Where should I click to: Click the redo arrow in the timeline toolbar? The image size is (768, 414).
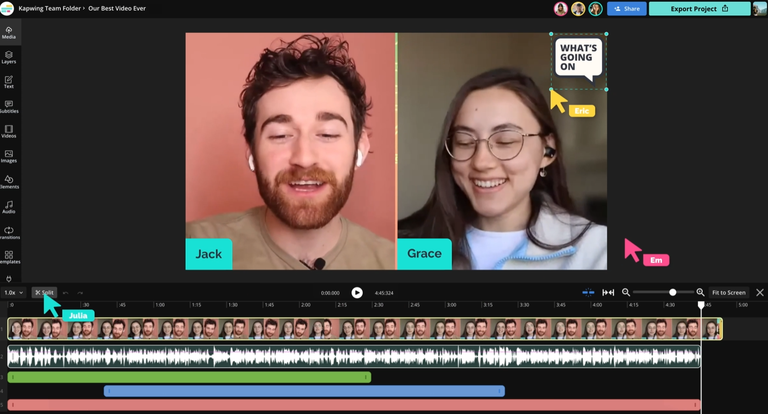pos(80,292)
